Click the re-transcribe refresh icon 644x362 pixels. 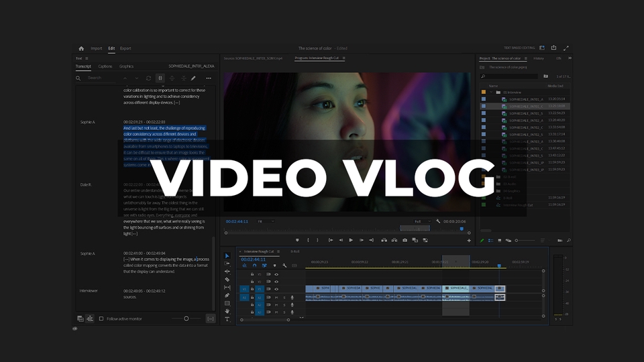pos(148,78)
